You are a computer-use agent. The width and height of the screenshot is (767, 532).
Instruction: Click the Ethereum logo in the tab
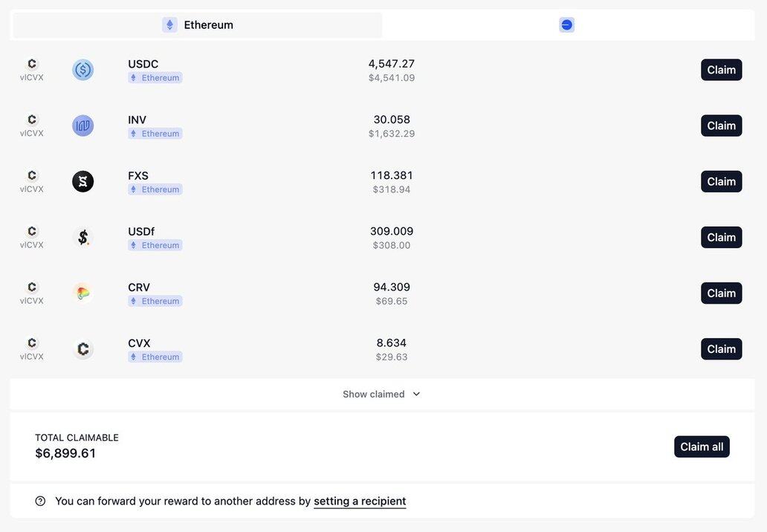coord(169,25)
